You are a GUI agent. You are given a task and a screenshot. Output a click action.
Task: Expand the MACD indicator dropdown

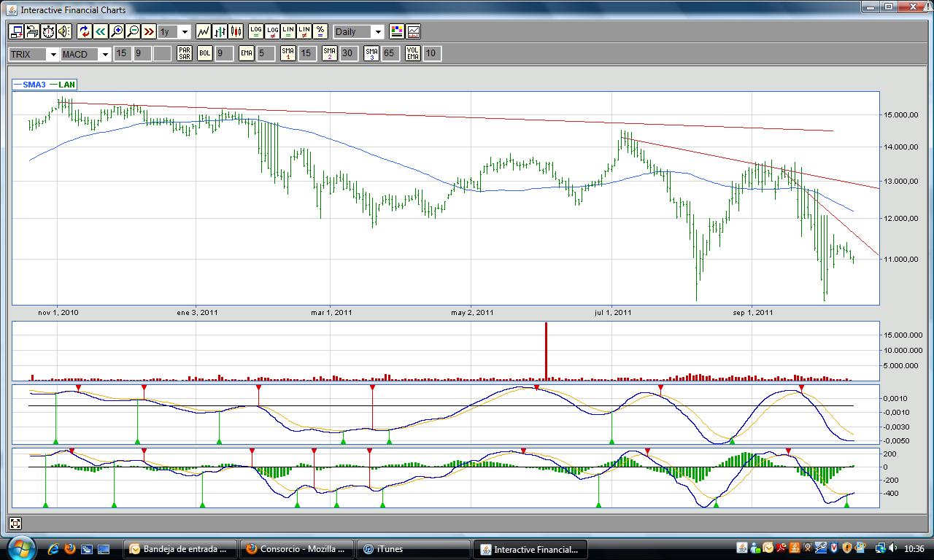[x=105, y=54]
